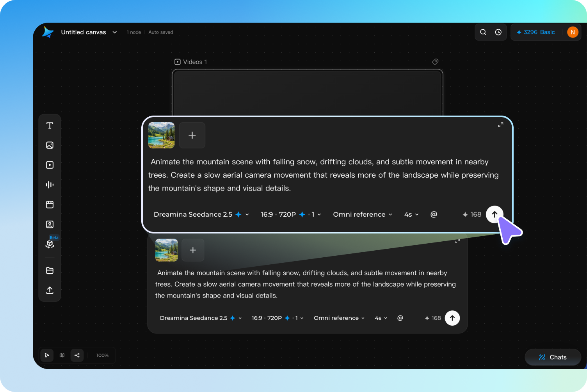Click into the prompt text in the lower prompt panel
The width and height of the screenshot is (587, 392).
click(305, 284)
